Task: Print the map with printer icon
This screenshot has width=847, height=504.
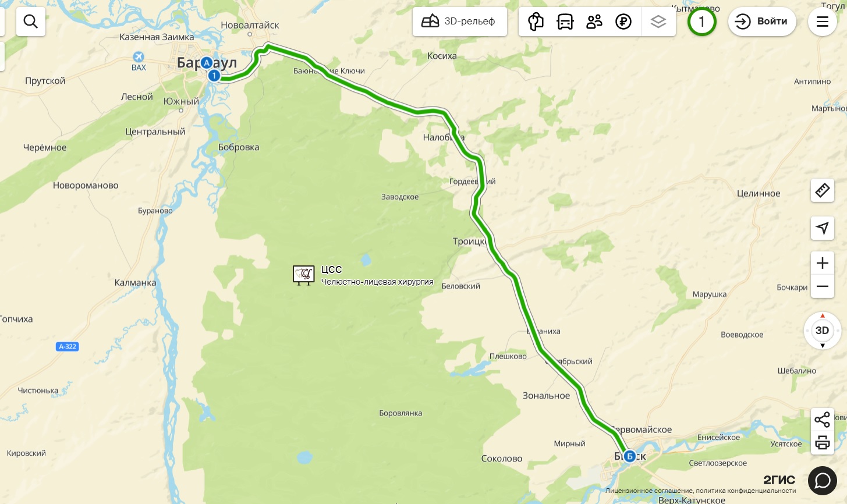Action: (x=823, y=443)
